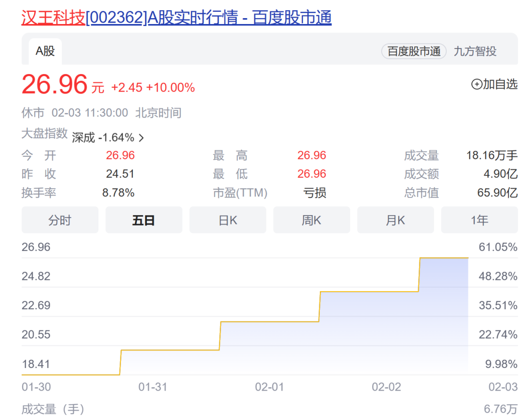Switch to 九方智投 source
The height and width of the screenshot is (420, 529).
[x=475, y=51]
